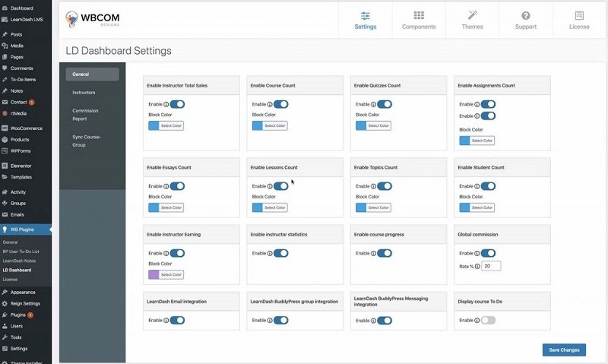Viewport: 608px width, 364px height.
Task: Click the purple Instructor Earning color swatch
Action: (153, 274)
